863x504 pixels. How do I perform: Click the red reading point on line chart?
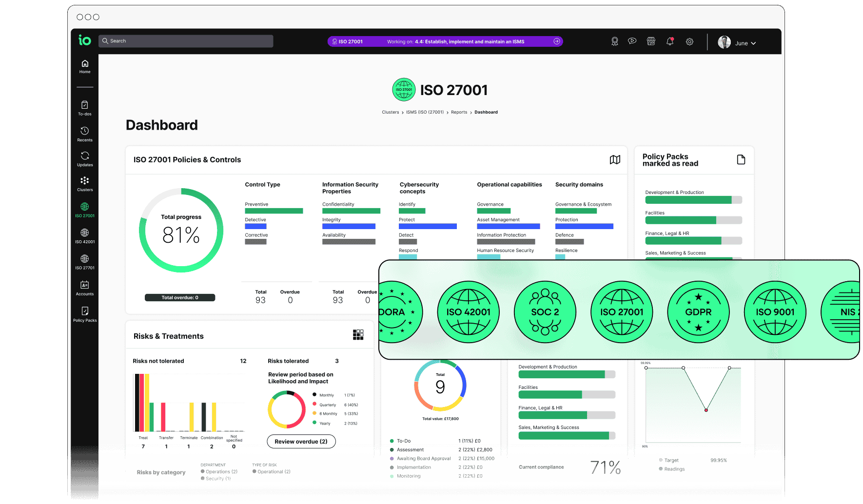(706, 410)
